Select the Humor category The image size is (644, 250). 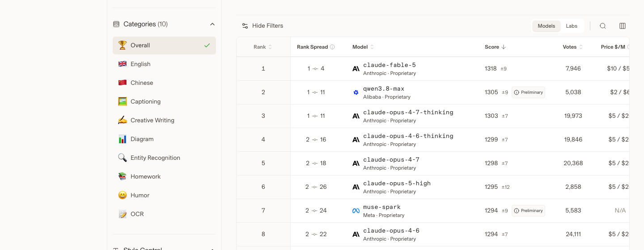164,195
